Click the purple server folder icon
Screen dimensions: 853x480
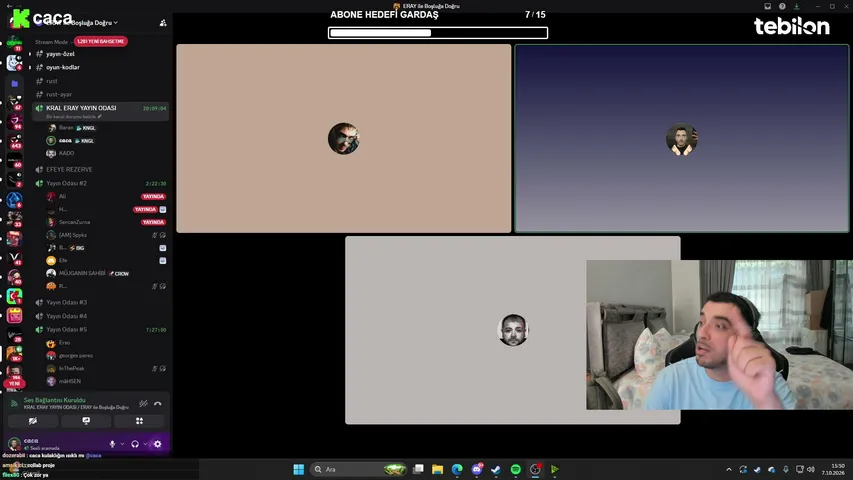tap(15, 84)
